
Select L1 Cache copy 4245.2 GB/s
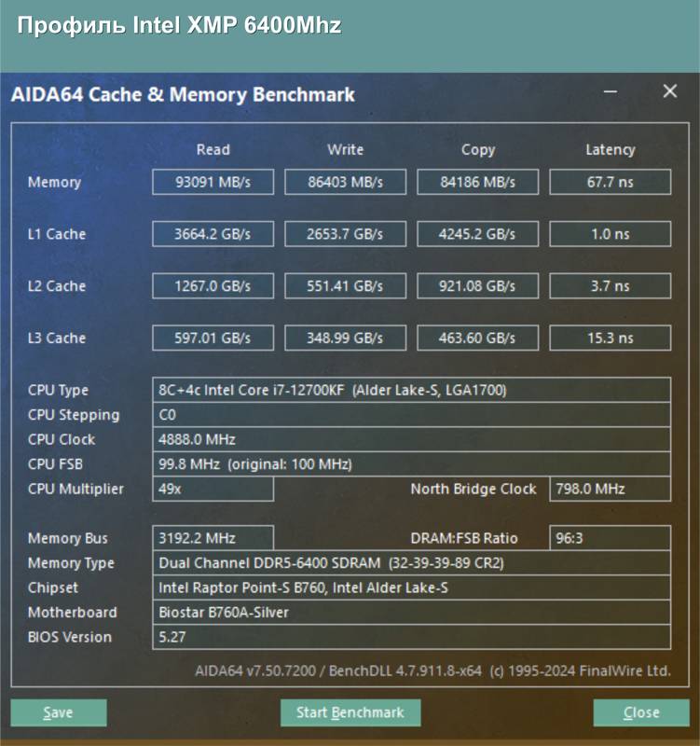(478, 234)
